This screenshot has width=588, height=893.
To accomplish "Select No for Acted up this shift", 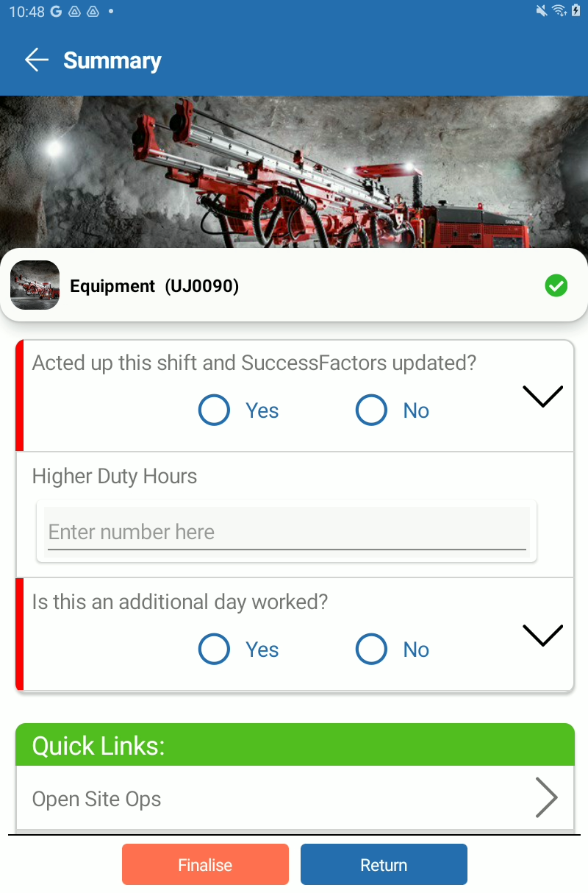I will [x=392, y=410].
